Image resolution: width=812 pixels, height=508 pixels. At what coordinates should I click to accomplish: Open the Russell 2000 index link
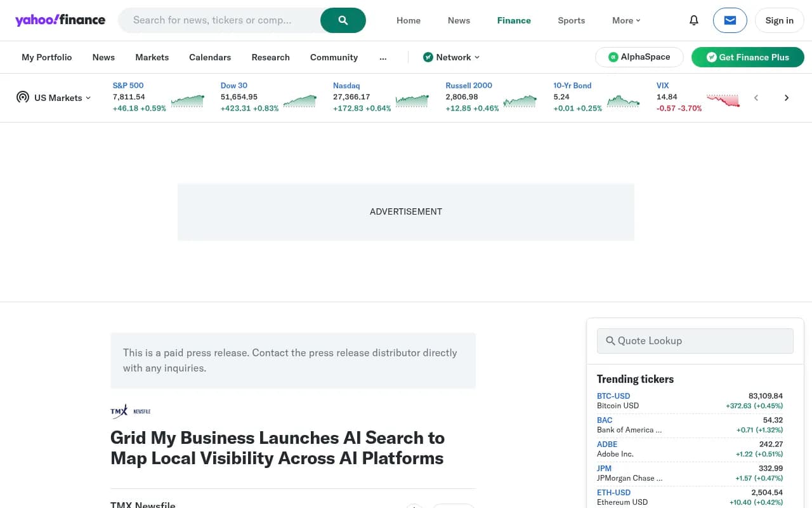point(469,85)
